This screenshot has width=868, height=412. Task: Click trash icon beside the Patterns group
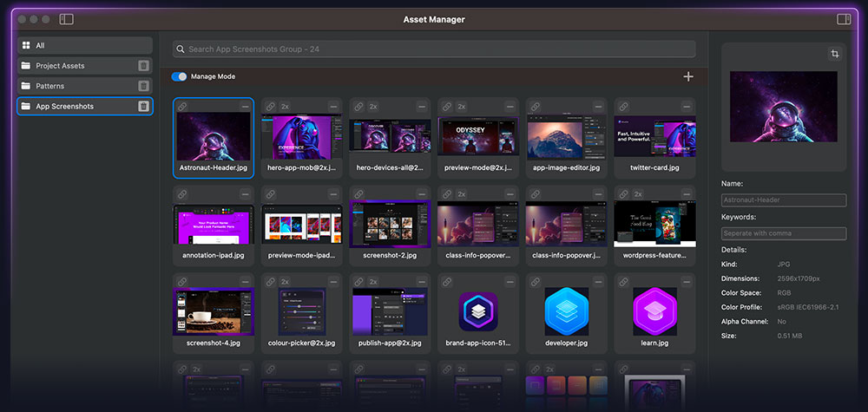click(143, 86)
